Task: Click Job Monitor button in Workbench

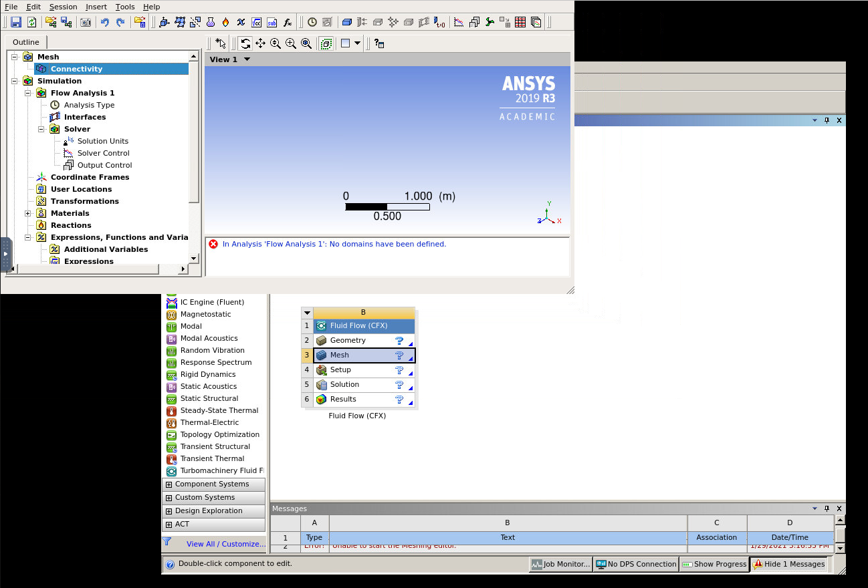Action: [560, 564]
